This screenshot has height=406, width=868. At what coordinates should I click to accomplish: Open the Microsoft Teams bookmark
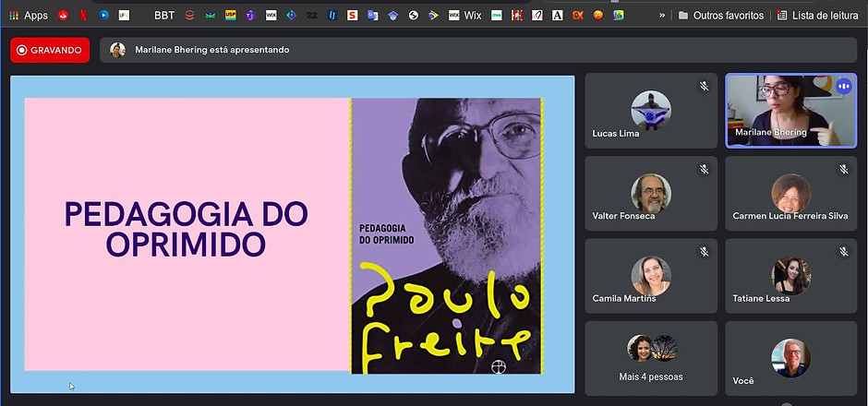pyautogui.click(x=250, y=16)
